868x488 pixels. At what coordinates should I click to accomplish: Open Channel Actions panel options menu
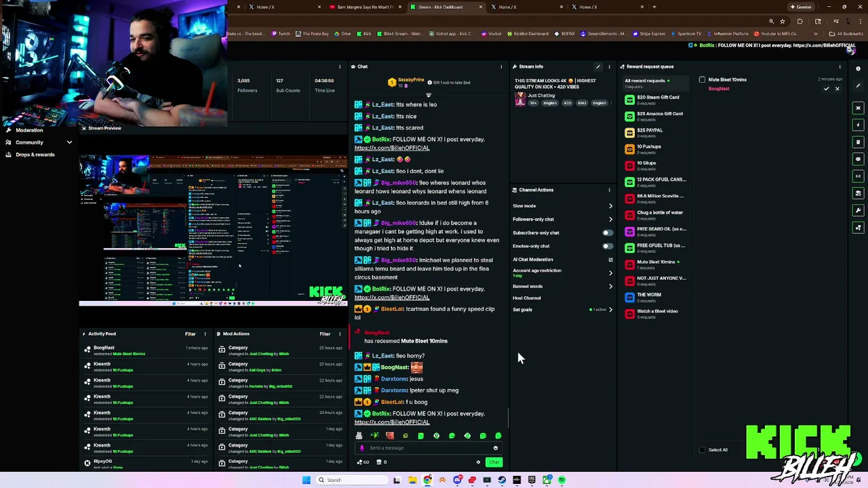click(x=609, y=190)
